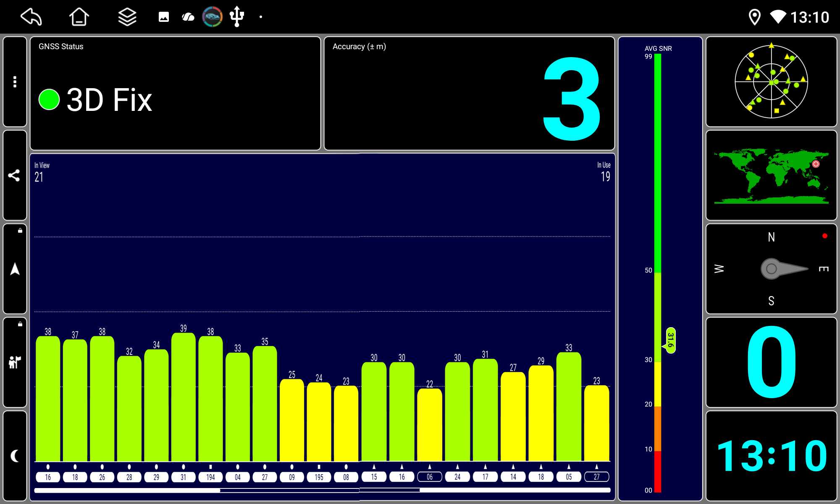This screenshot has height=504, width=840.
Task: Tap the 13:10 clock panel
Action: tap(771, 456)
